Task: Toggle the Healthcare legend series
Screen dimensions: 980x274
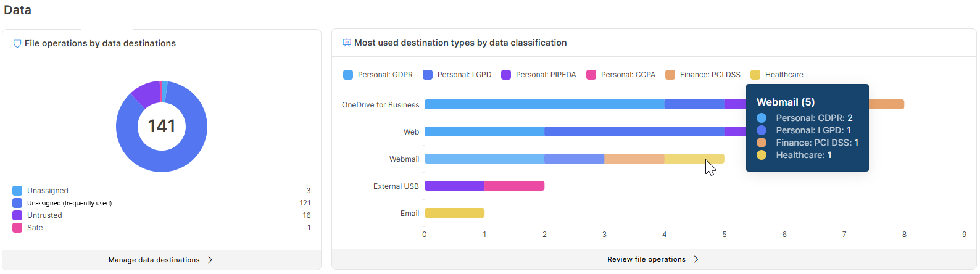Action: (x=777, y=75)
